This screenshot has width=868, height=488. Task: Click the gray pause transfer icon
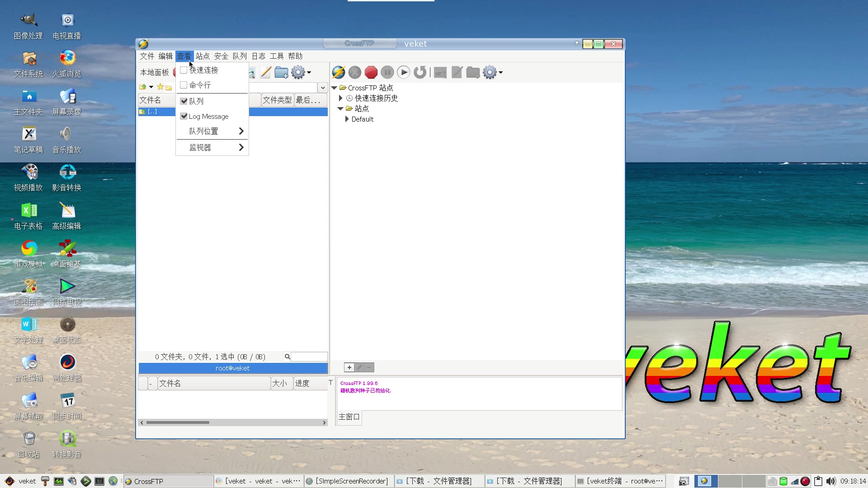pos(387,72)
